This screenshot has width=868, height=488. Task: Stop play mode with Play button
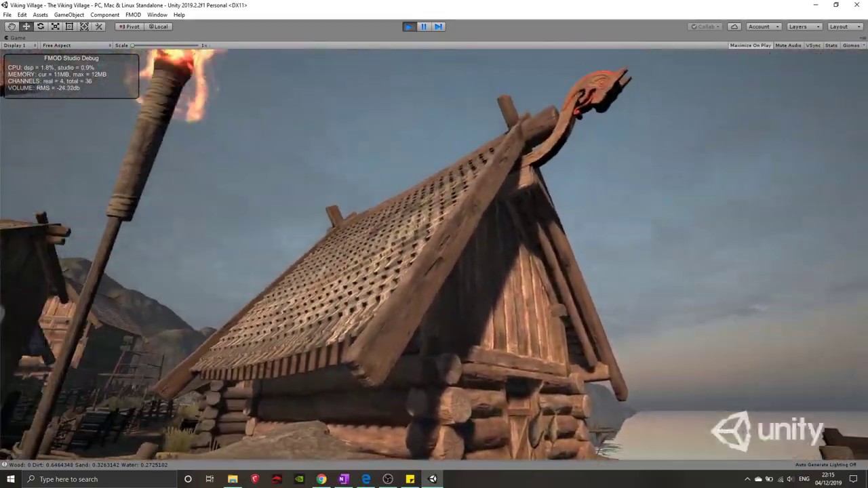click(409, 26)
